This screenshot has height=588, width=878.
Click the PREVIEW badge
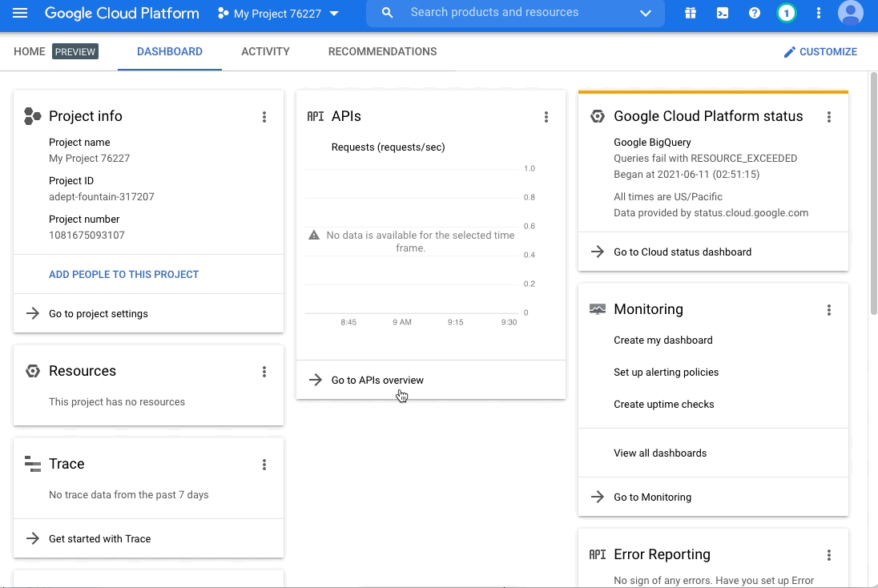[75, 51]
